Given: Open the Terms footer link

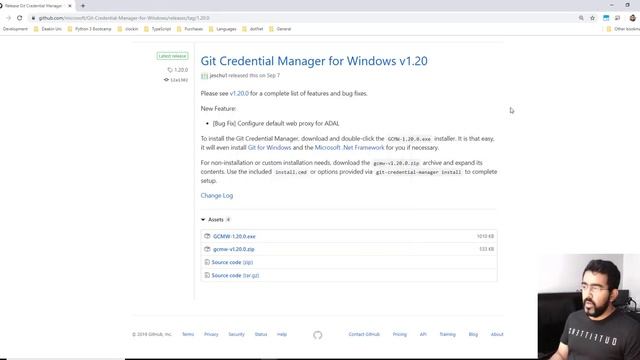Looking at the screenshot, I should [x=188, y=334].
